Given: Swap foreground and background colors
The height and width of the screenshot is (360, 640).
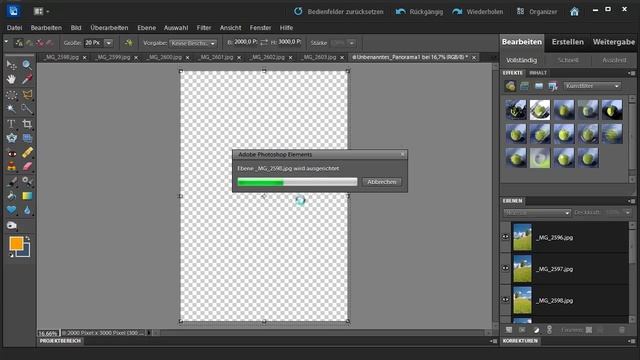Looking at the screenshot, I should [27, 238].
